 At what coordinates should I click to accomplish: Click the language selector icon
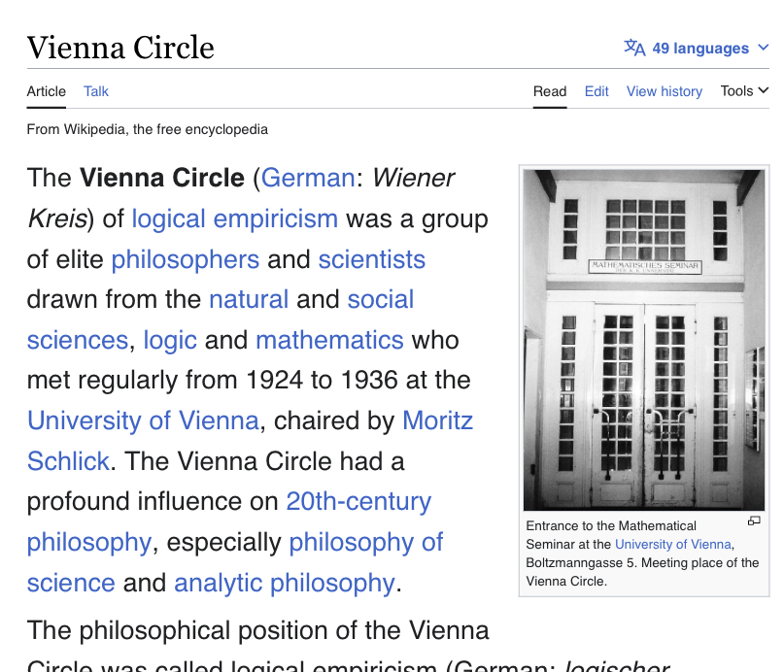(x=634, y=47)
